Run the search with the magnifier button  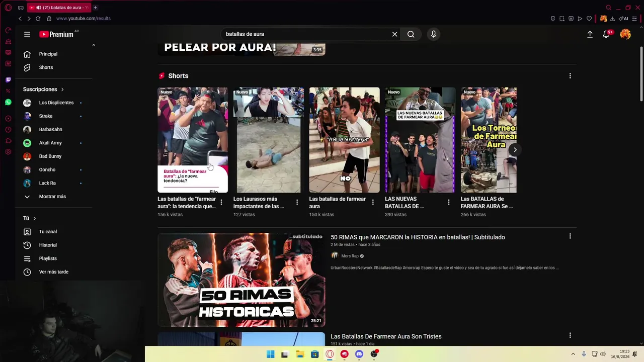(x=411, y=34)
